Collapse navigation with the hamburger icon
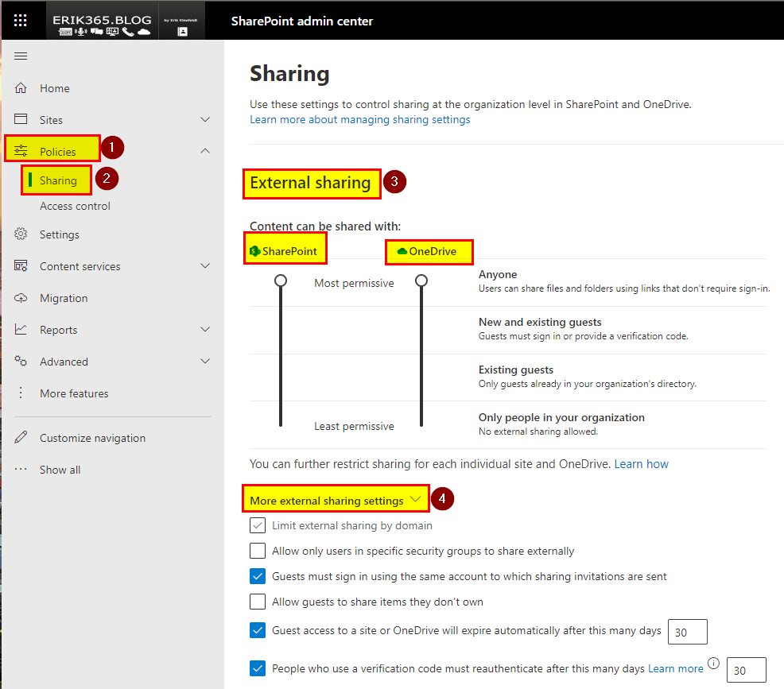This screenshot has height=689, width=784. click(x=21, y=56)
